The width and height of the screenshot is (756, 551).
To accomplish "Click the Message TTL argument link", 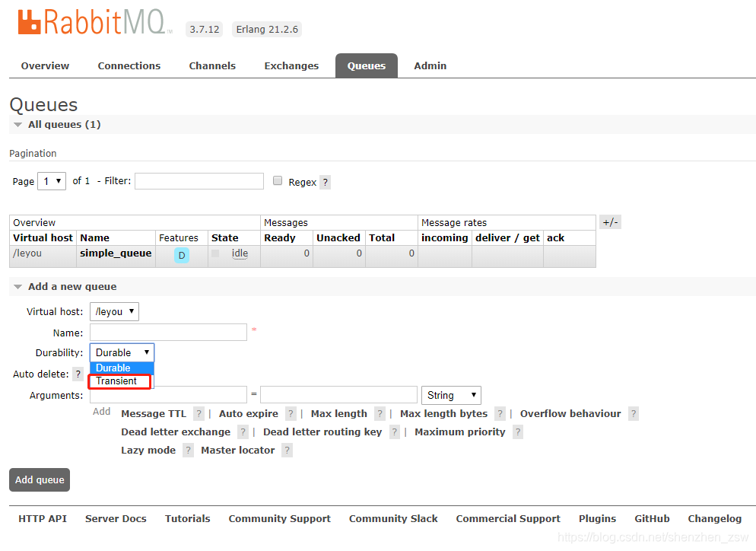I will (154, 414).
